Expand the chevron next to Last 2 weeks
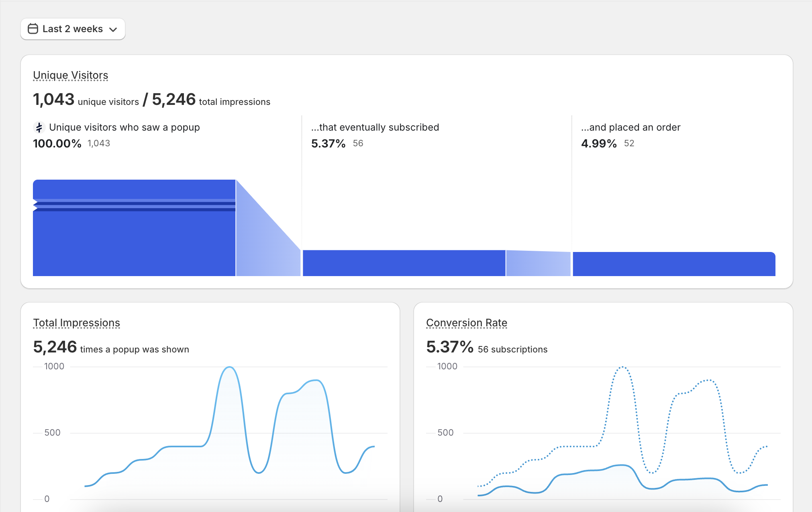The image size is (812, 512). [x=113, y=29]
